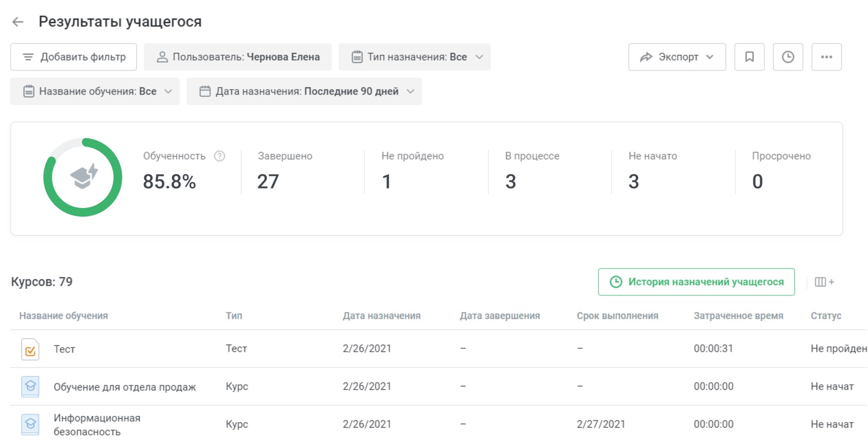This screenshot has width=868, height=442.
Task: Click the Информационная безопасность course icon
Action: tap(30, 424)
